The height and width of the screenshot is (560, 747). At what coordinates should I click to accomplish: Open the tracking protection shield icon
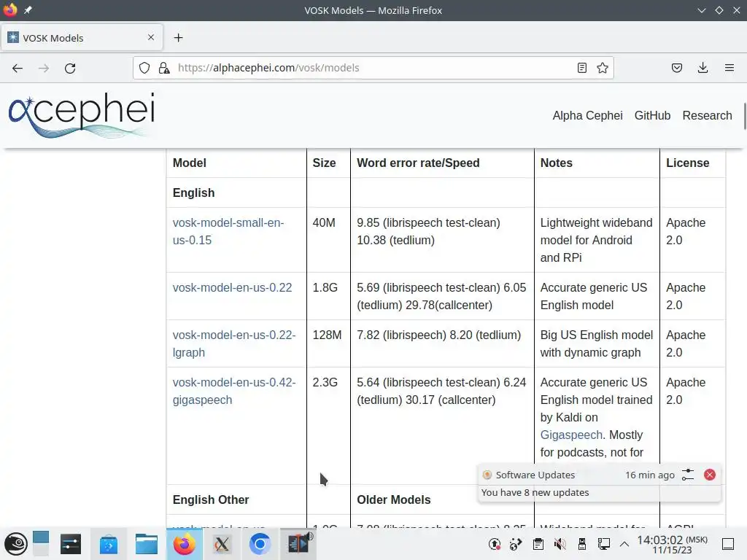pyautogui.click(x=144, y=68)
